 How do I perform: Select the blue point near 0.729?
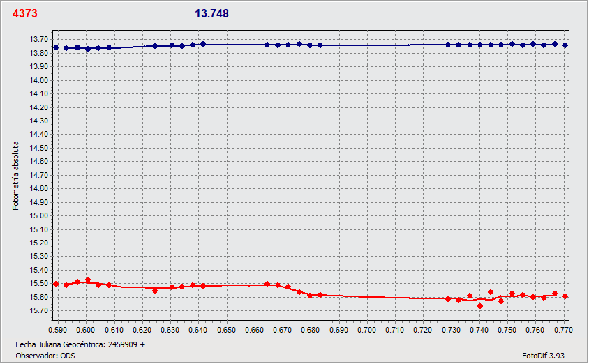pos(448,45)
